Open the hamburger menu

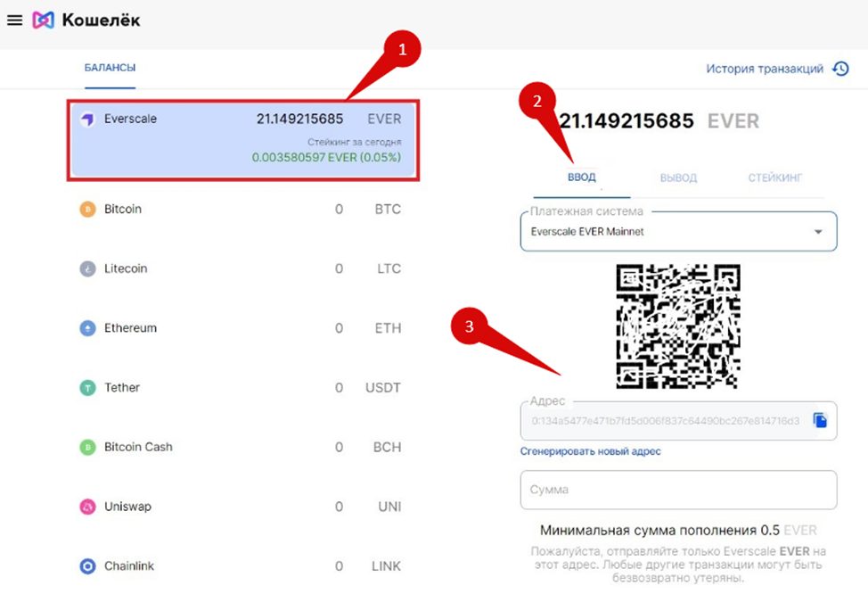[14, 21]
